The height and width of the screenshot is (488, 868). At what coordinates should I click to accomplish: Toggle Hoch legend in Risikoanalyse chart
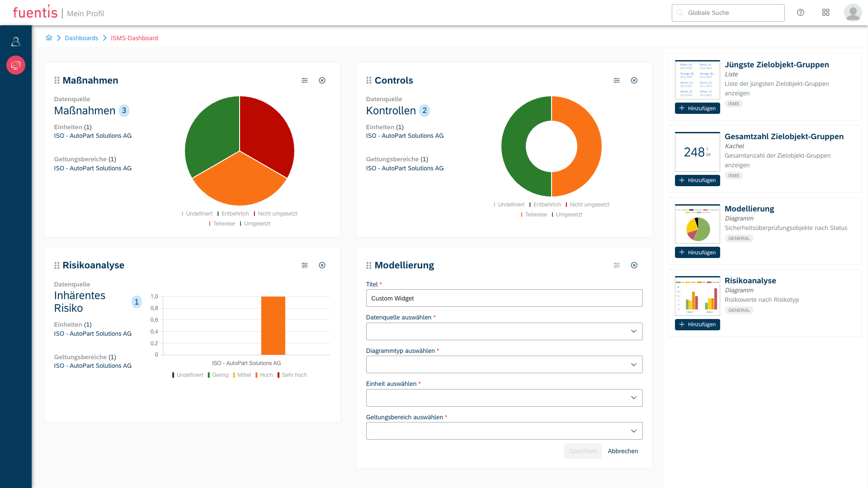(x=266, y=375)
